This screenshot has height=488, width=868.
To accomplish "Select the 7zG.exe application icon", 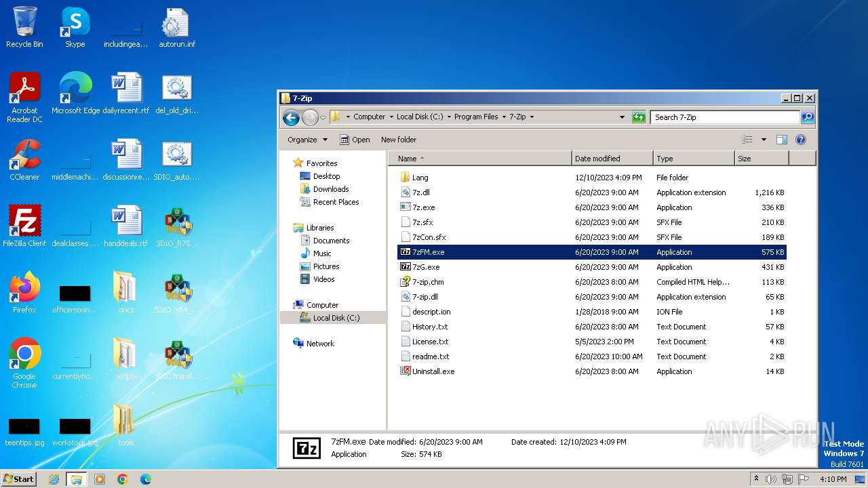I will pyautogui.click(x=406, y=267).
